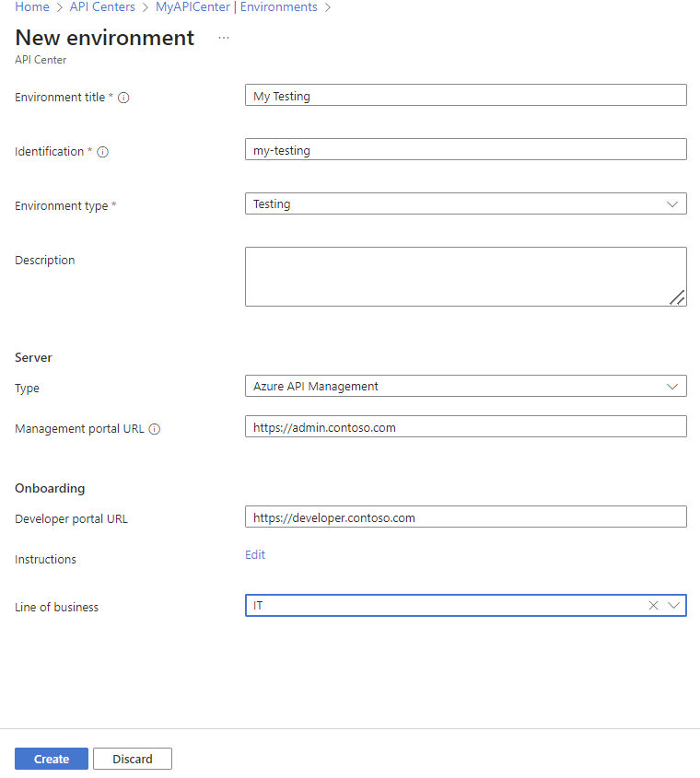Click the ellipsis beside New environment heading
The width and height of the screenshot is (700, 778).
223,39
